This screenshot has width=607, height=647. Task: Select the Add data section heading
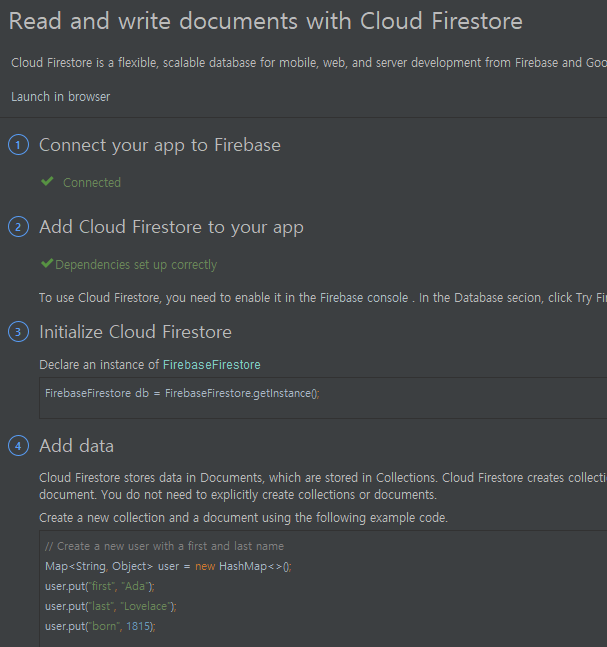pos(76,446)
